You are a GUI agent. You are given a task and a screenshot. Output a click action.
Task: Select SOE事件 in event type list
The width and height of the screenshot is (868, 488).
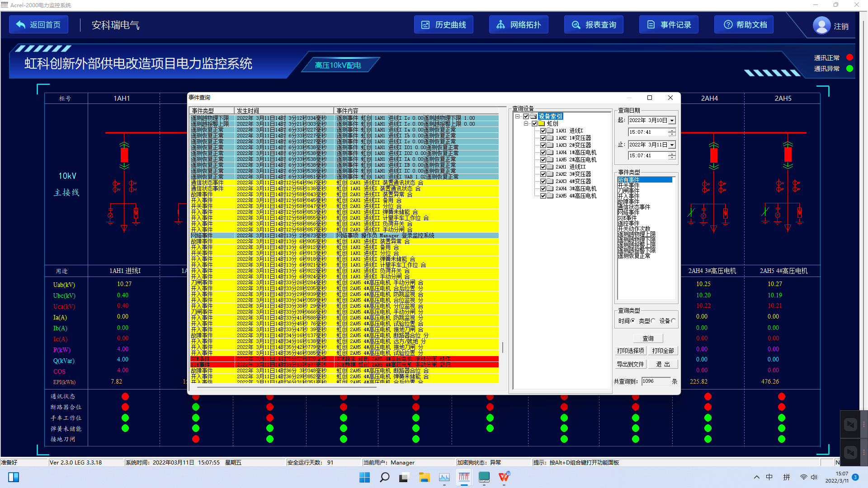[x=627, y=218]
